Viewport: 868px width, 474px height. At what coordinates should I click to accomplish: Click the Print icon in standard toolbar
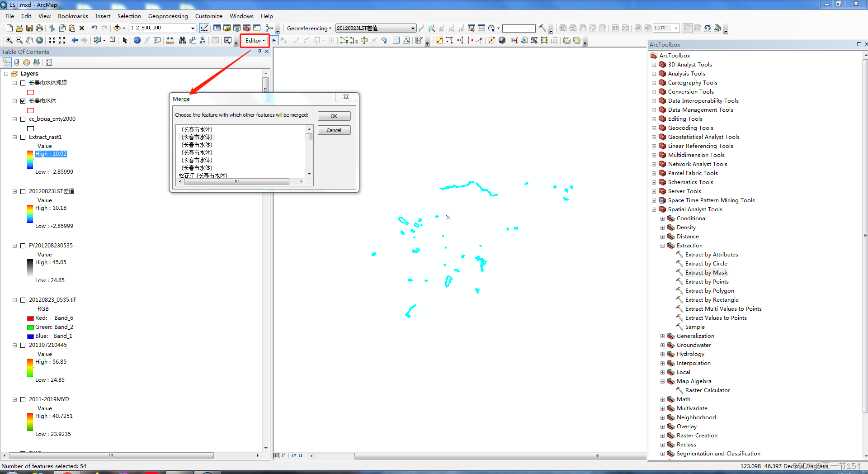(x=39, y=28)
